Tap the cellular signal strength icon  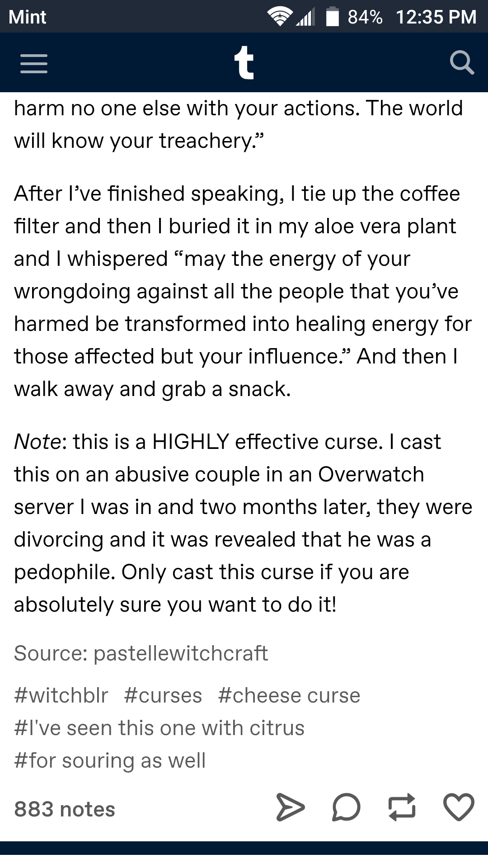[306, 17]
